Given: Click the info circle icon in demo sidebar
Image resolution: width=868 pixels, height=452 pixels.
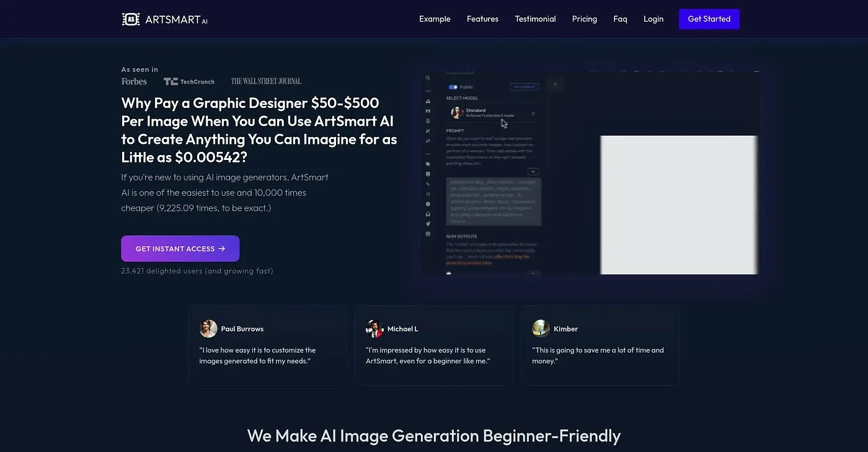Looking at the screenshot, I should point(428,204).
